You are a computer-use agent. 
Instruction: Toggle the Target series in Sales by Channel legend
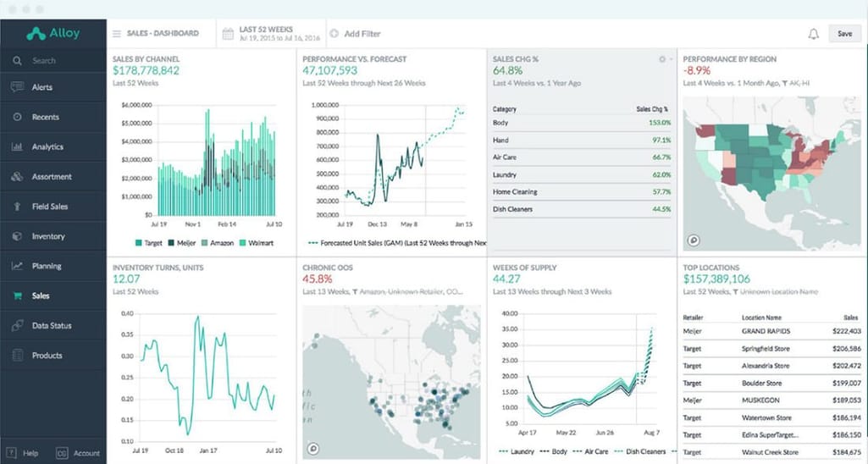149,243
